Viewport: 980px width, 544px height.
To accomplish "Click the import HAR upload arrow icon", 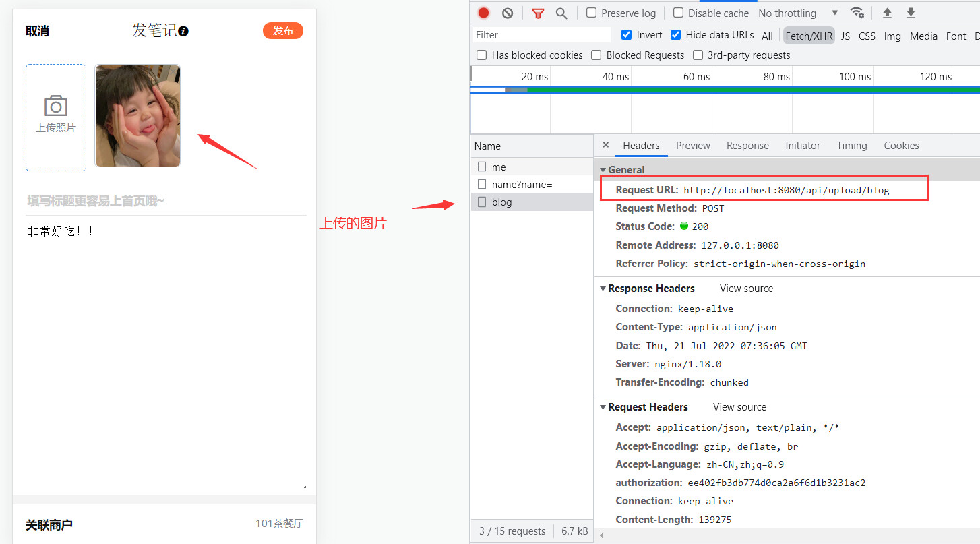I will pos(887,13).
